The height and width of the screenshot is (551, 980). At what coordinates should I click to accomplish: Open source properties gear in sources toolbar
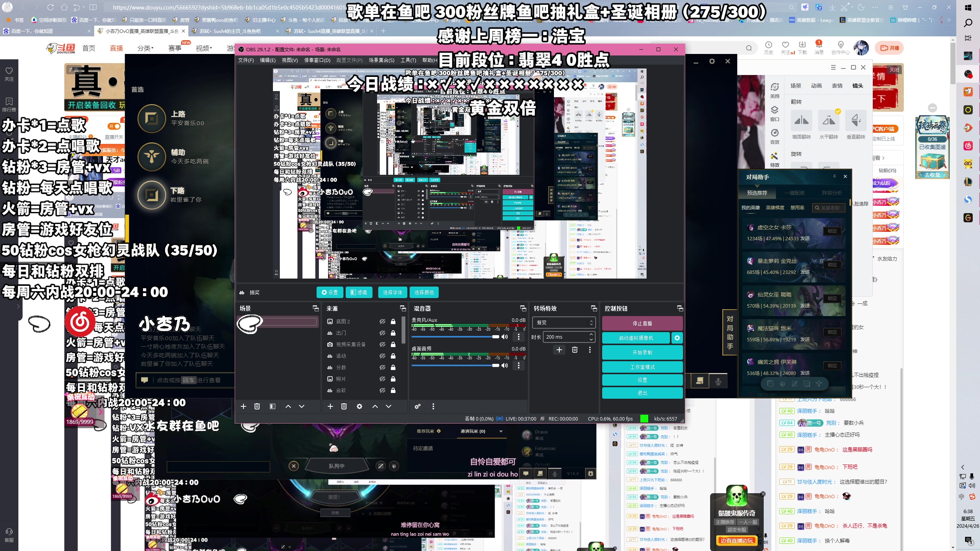pos(359,406)
